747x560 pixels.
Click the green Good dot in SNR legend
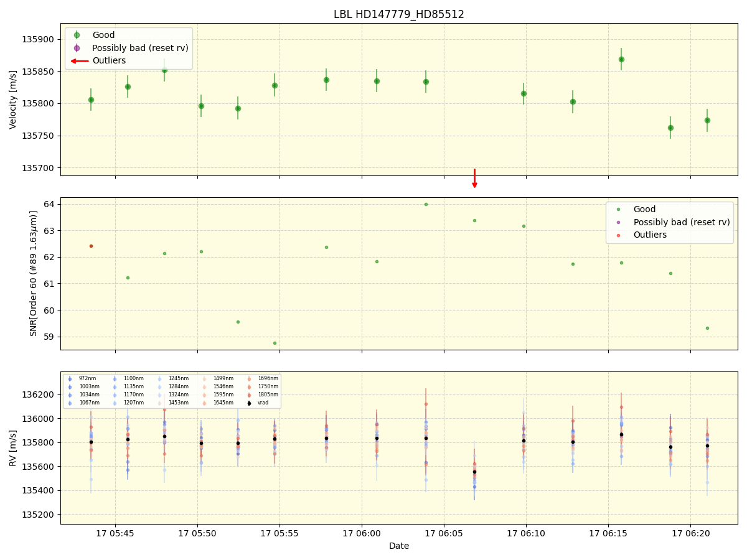618,210
